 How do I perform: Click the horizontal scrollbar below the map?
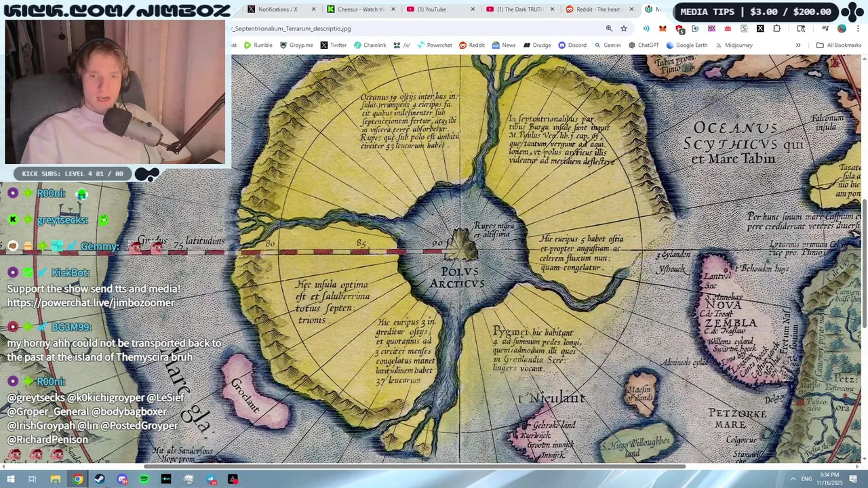click(x=414, y=466)
